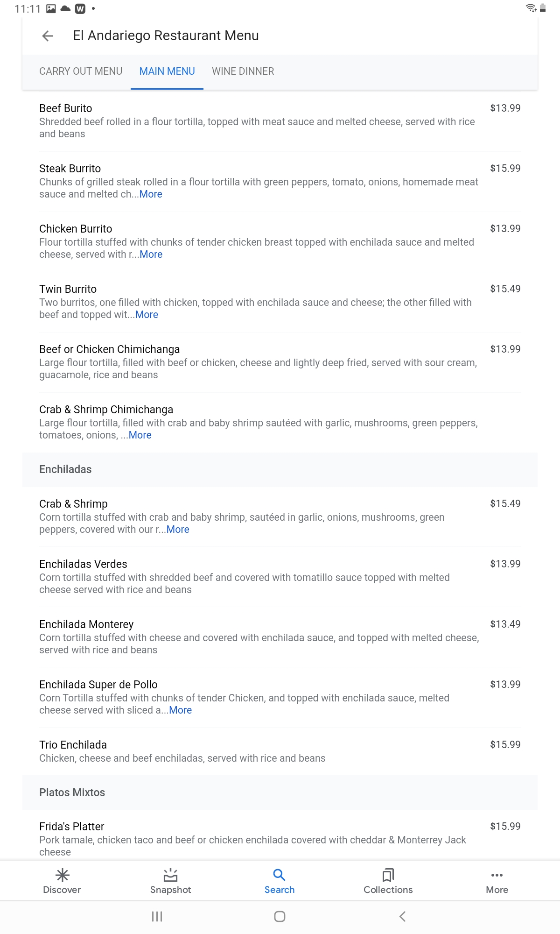This screenshot has width=560, height=934.
Task: Tap the Android home button icon
Action: click(280, 916)
